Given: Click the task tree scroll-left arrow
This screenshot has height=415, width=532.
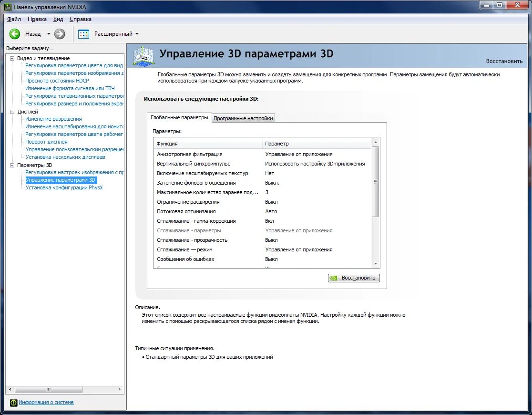Looking at the screenshot, I should (10, 389).
